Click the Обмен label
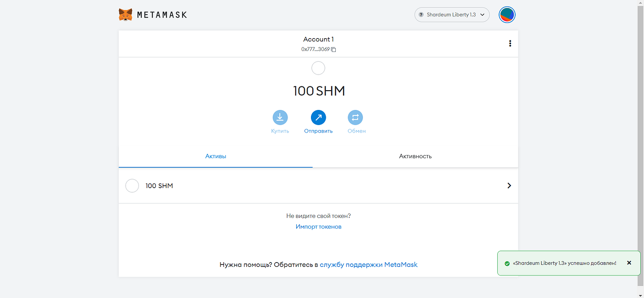The image size is (644, 298). 356,131
